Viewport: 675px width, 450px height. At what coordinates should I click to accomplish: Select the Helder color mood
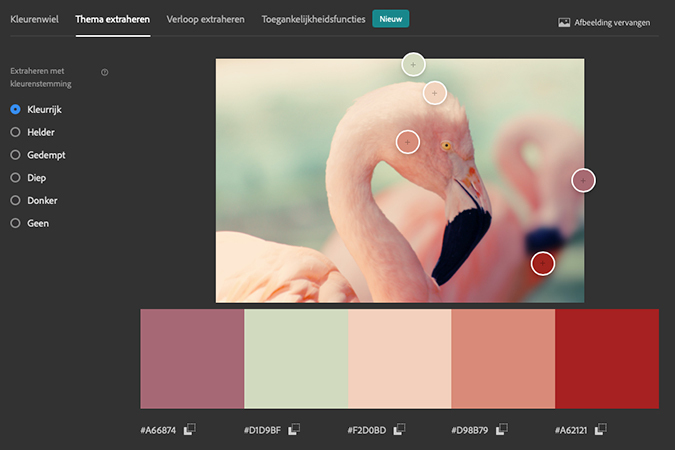[x=15, y=132]
